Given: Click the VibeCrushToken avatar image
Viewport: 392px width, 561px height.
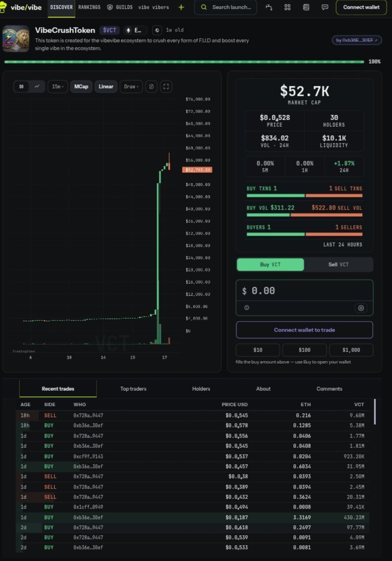Looking at the screenshot, I should click(16, 39).
